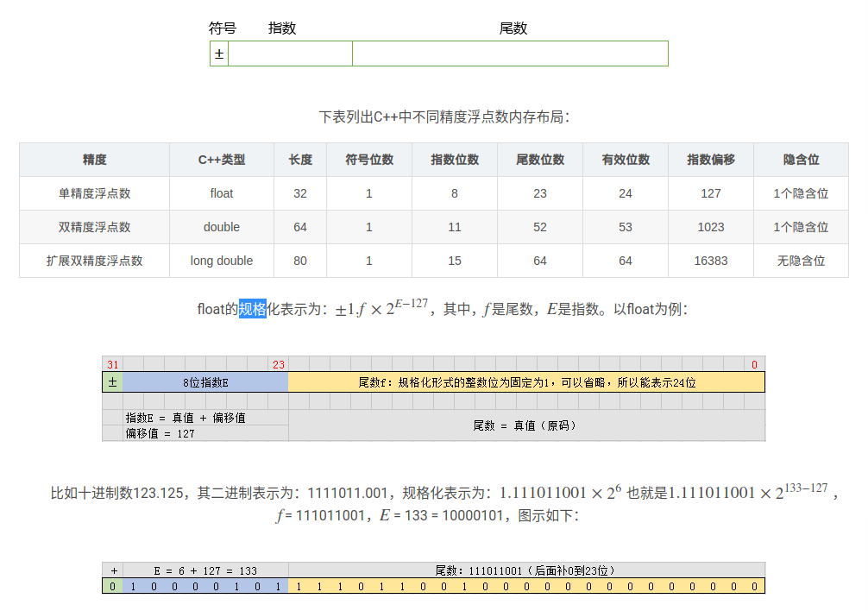
Task: Select the long double cell
Action: (222, 261)
